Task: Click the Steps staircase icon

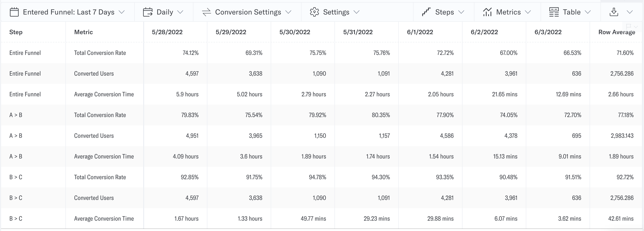Action: click(426, 12)
